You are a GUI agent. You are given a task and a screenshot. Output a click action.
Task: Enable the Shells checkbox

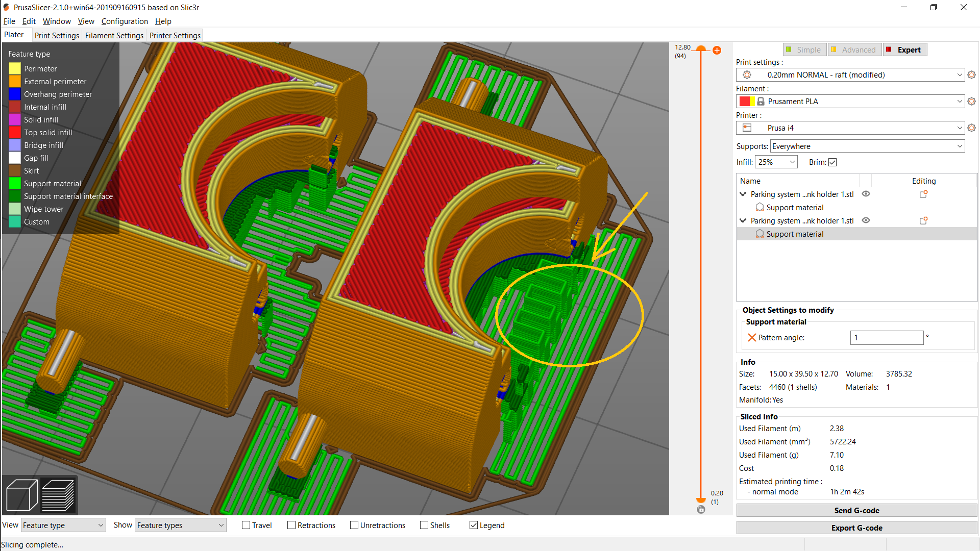click(x=424, y=525)
